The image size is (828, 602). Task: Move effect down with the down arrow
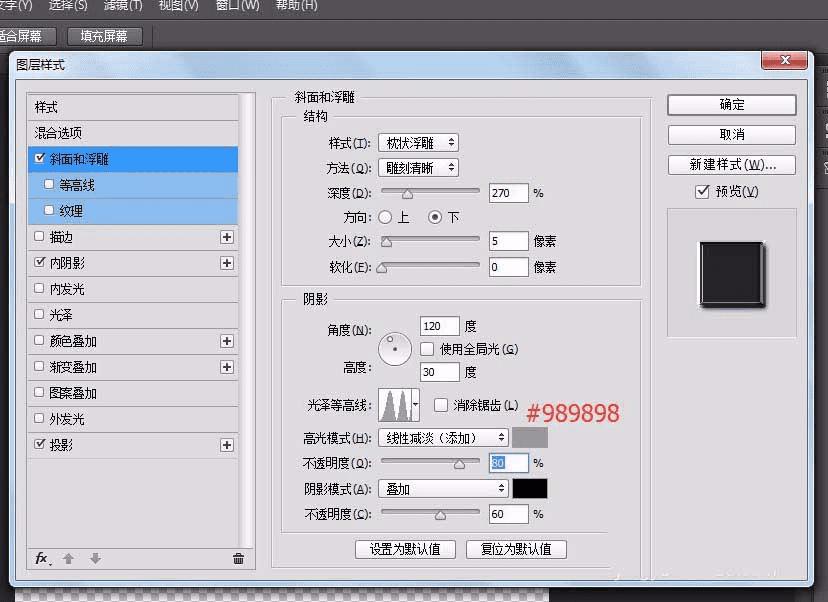[x=95, y=558]
